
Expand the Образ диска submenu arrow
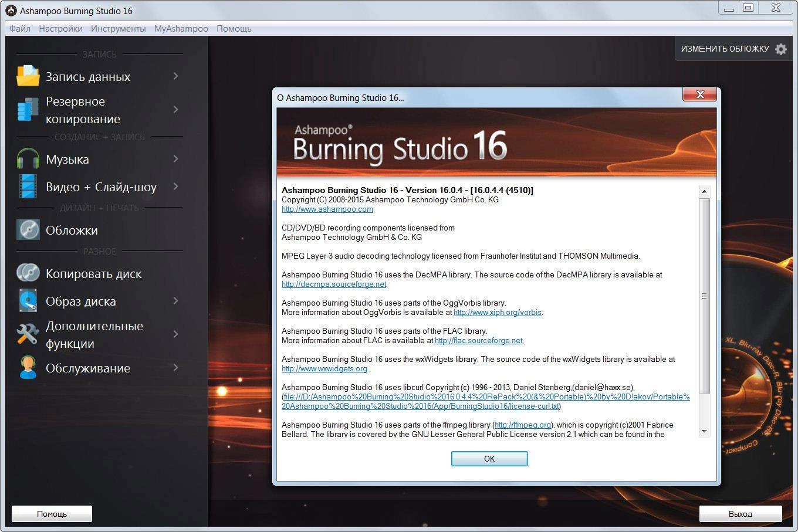tap(175, 301)
